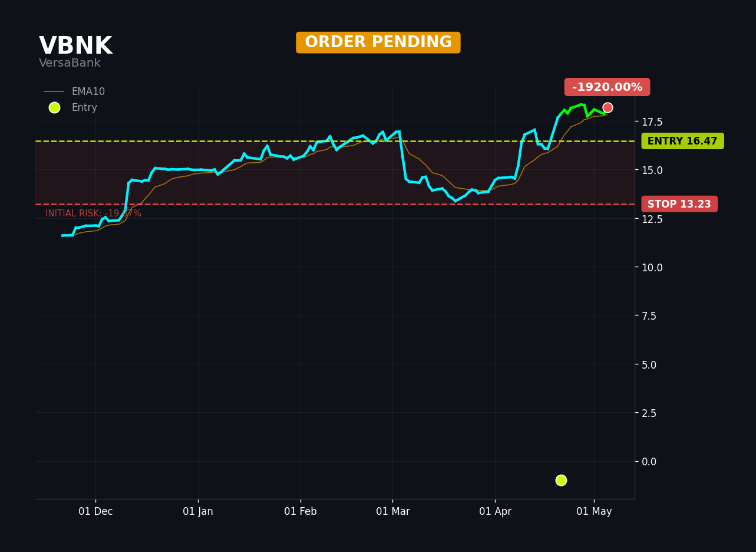Click the 01 Dec date axis label
The width and height of the screenshot is (756, 552).
[x=95, y=511]
